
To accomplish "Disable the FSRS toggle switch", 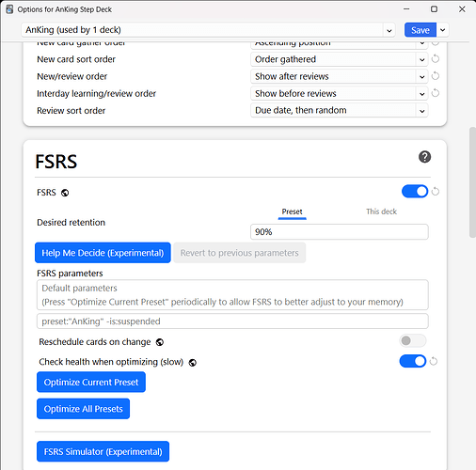I will click(415, 192).
